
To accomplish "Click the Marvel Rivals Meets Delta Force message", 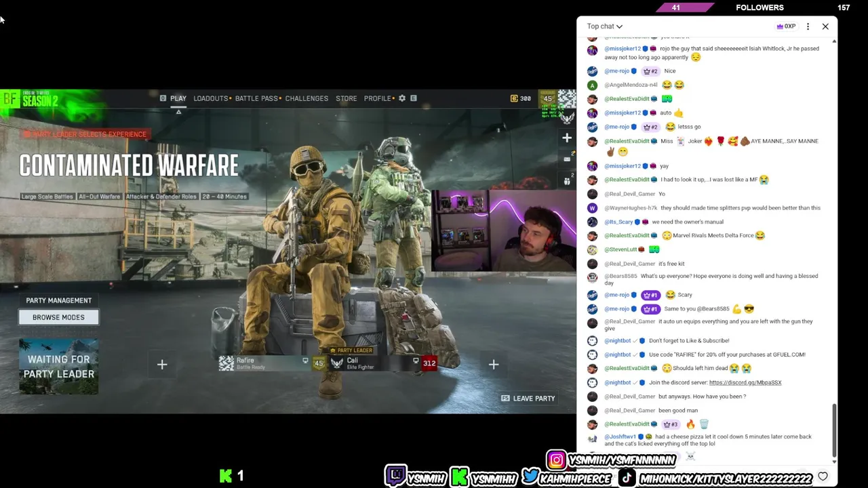I will 713,235.
